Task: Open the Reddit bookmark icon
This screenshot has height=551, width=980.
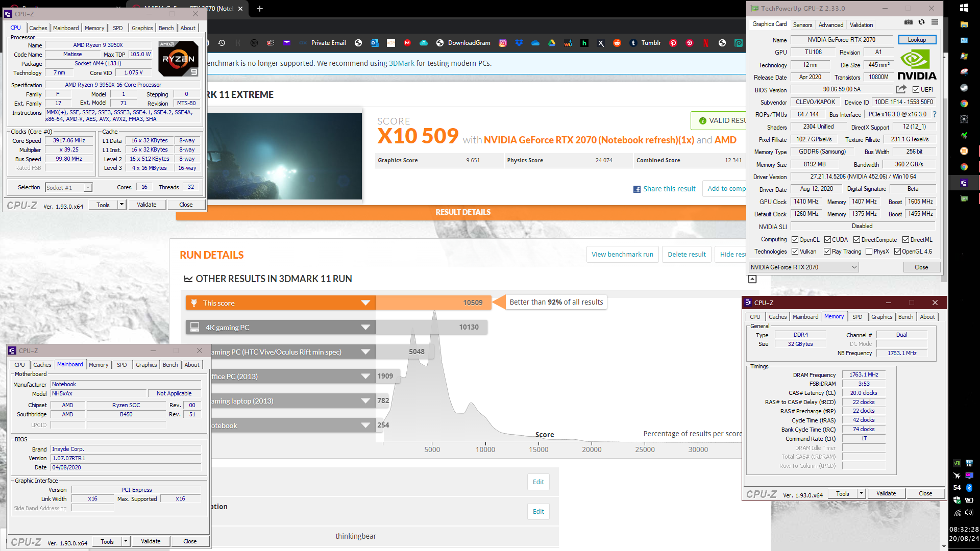Action: tap(617, 43)
